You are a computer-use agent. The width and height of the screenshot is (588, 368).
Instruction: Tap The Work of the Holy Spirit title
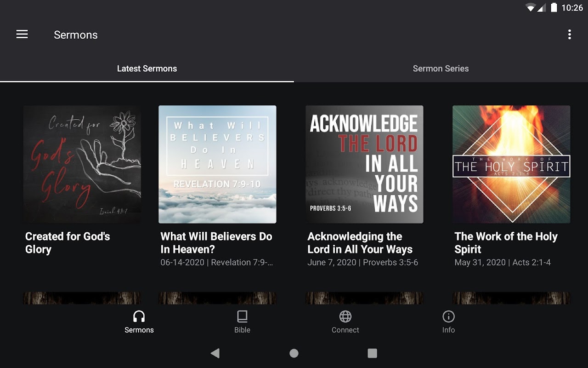(506, 243)
